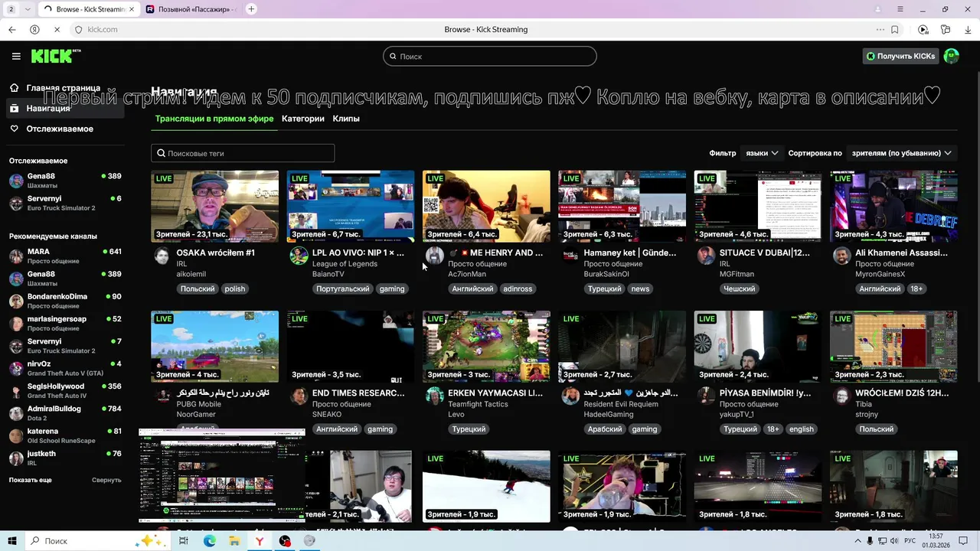Viewport: 980px width, 551px height.
Task: Open the languages filter dropdown
Action: [762, 153]
